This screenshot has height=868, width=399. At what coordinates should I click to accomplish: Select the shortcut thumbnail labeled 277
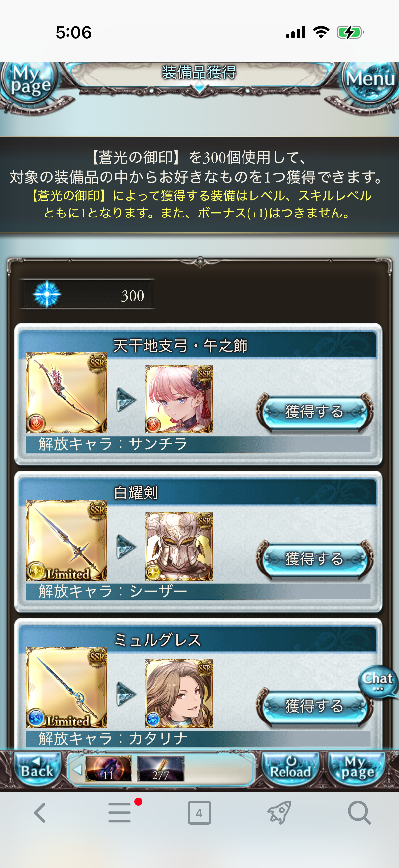[160, 769]
